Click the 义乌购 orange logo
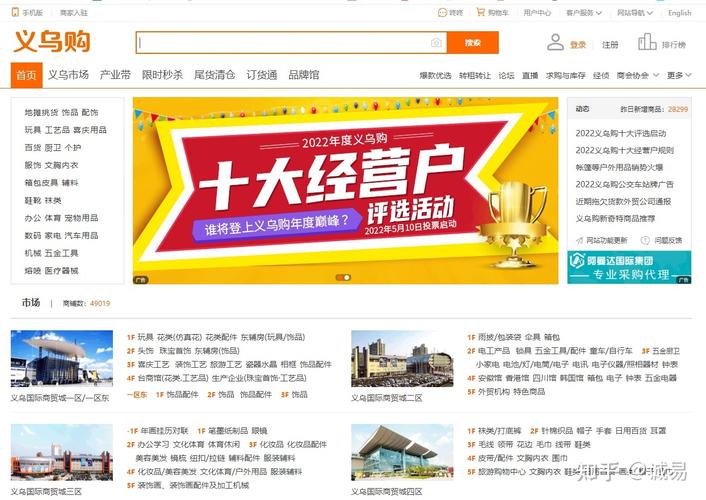The width and height of the screenshot is (706, 500). [x=52, y=41]
